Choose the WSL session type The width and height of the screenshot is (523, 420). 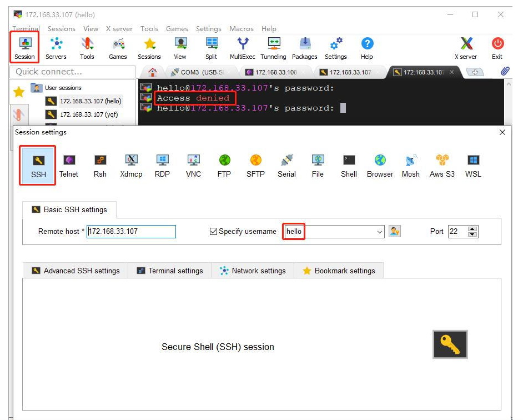click(x=473, y=166)
